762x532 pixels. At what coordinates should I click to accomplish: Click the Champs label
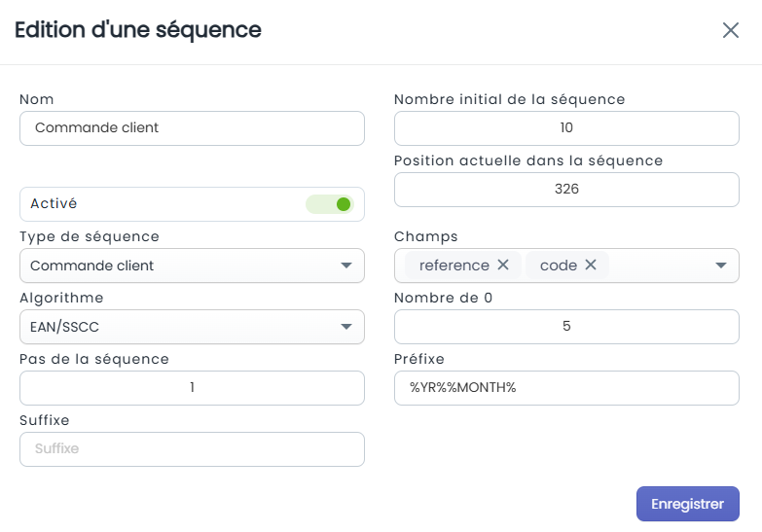[425, 236]
